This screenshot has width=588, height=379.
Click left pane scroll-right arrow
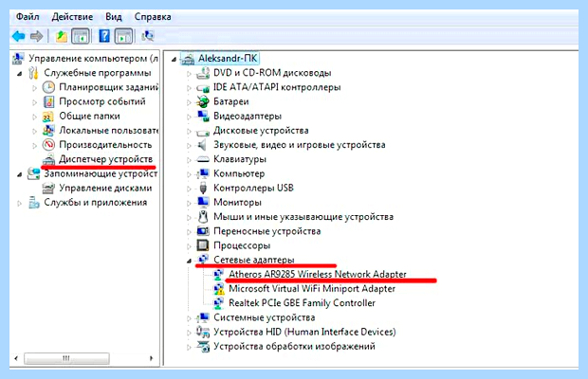151,358
